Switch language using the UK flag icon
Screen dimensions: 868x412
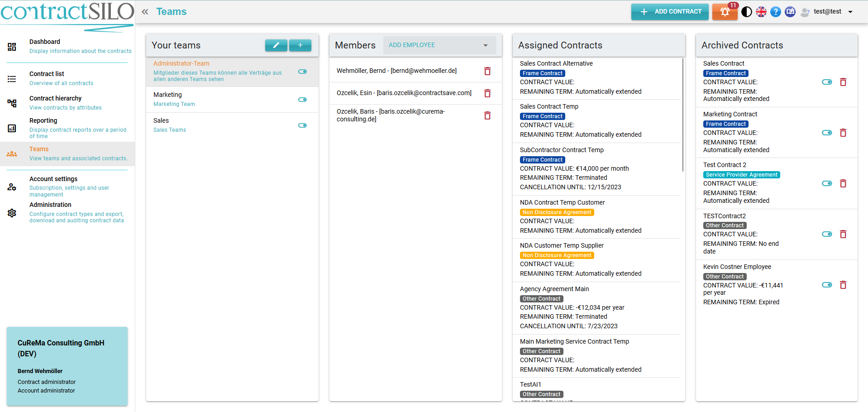[761, 11]
